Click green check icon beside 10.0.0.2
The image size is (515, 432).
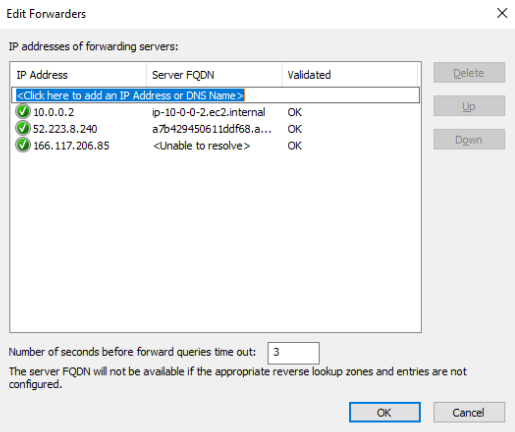[x=23, y=112]
